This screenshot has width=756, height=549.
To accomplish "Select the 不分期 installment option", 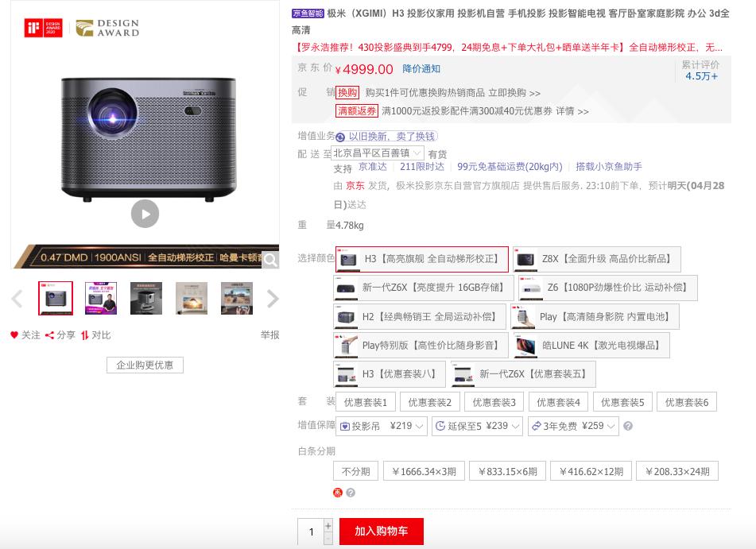I will (x=355, y=470).
